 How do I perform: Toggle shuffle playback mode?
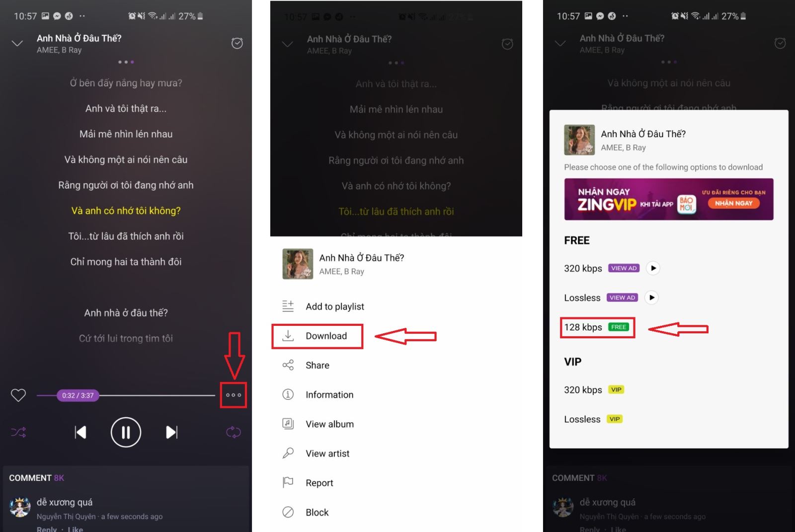point(18,432)
